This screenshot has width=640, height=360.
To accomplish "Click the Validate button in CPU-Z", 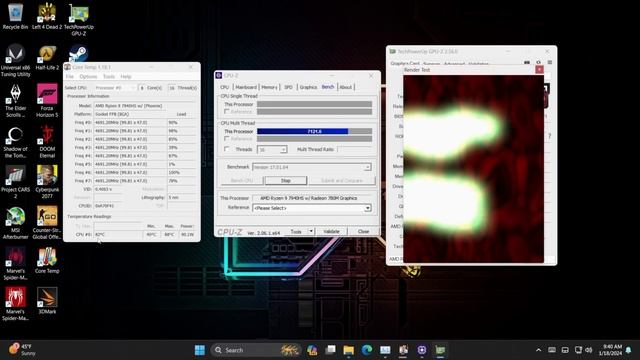I will (x=331, y=231).
